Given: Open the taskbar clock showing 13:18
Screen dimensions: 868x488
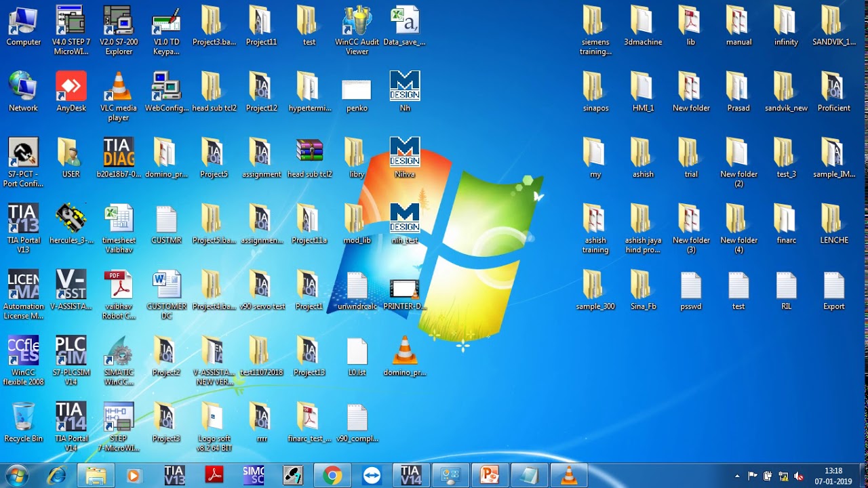Looking at the screenshot, I should [x=833, y=476].
